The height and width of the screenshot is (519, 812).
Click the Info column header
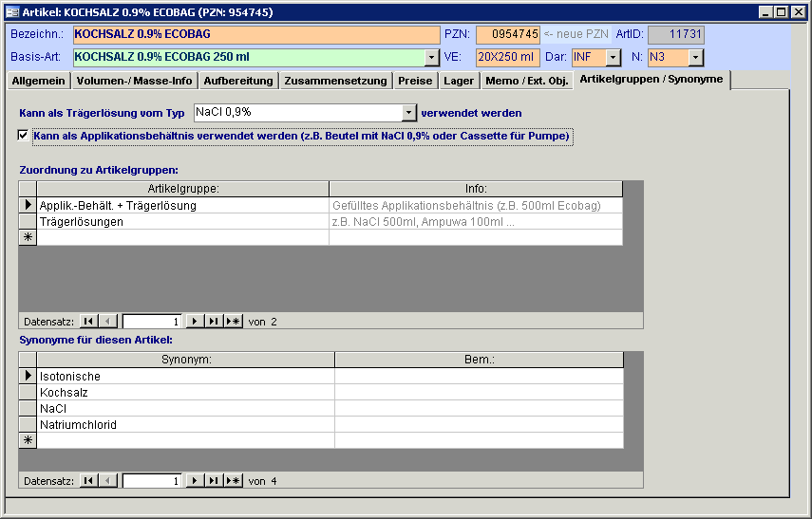pos(476,189)
